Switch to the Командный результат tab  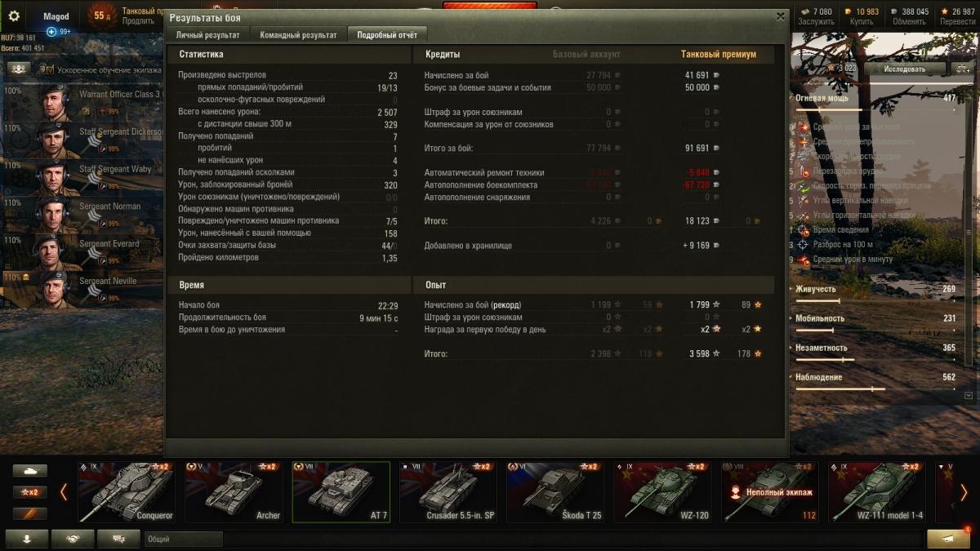pos(298,35)
